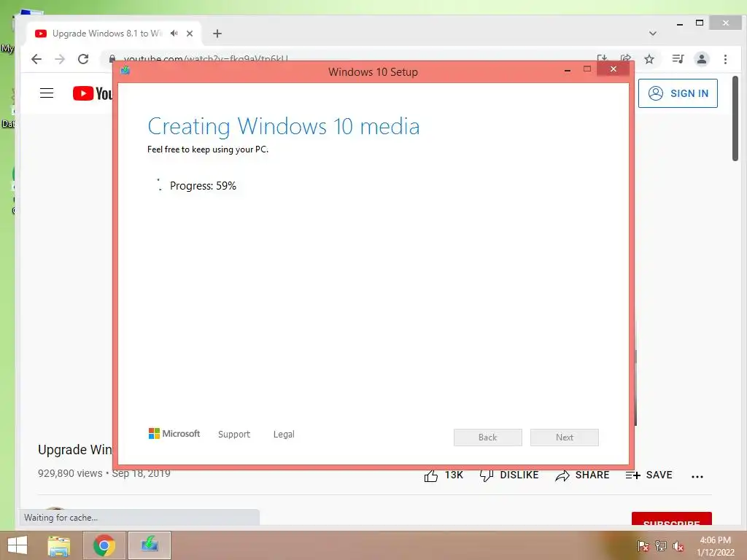Open Chrome three-dot menu
This screenshot has height=560, width=747.
[725, 59]
